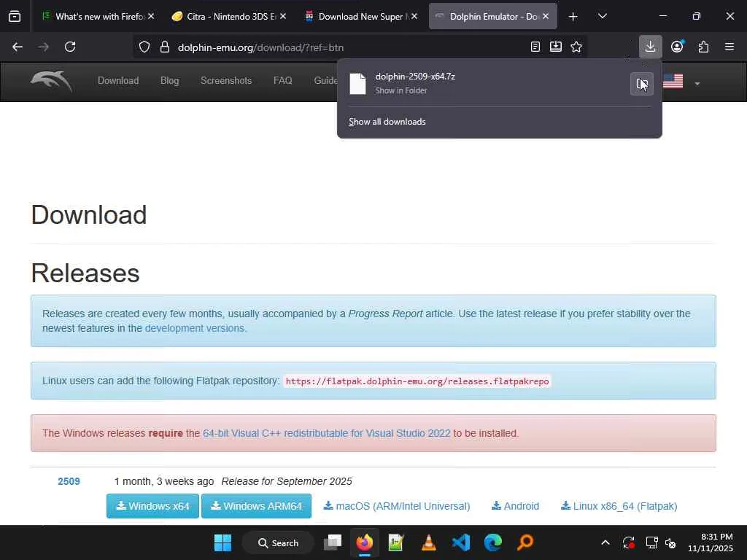Open Microsoft Edge from taskbar
This screenshot has width=747, height=560.
pyautogui.click(x=493, y=542)
